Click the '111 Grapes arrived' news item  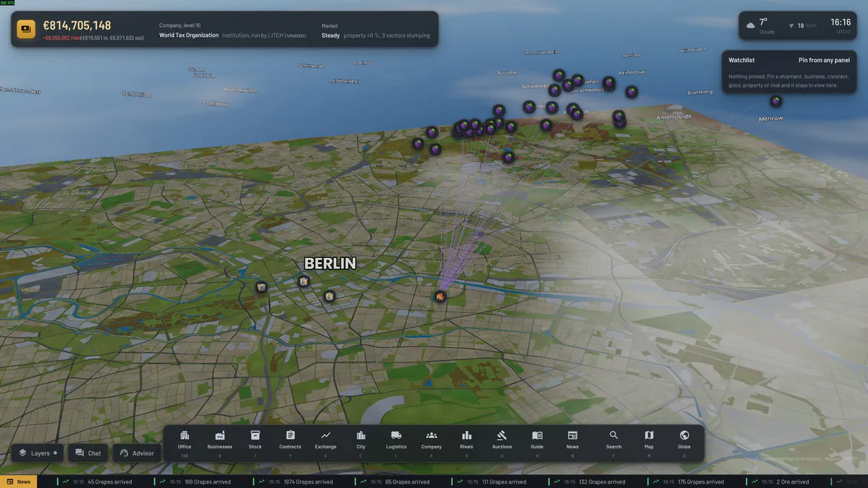coord(504,482)
